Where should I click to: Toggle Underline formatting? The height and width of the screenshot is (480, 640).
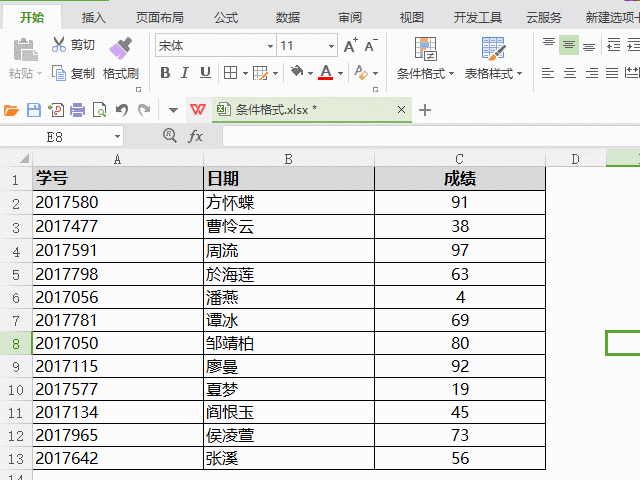[205, 73]
